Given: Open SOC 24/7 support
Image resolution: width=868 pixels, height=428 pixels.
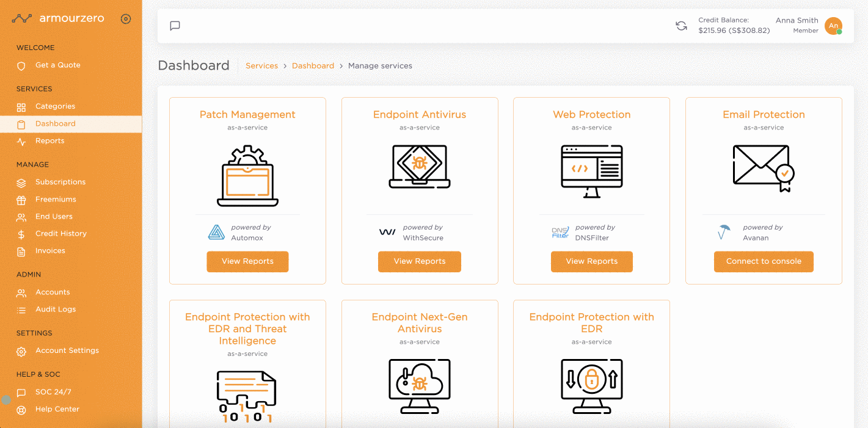Looking at the screenshot, I should coord(53,392).
